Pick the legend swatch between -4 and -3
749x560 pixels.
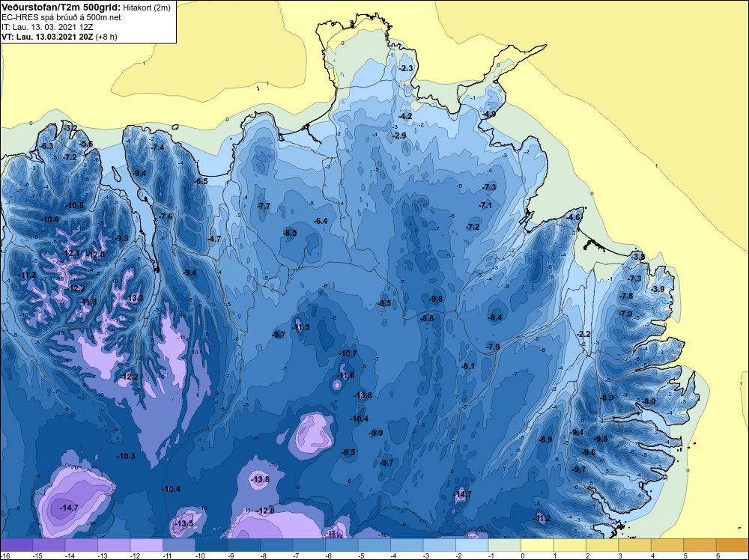[x=407, y=545]
